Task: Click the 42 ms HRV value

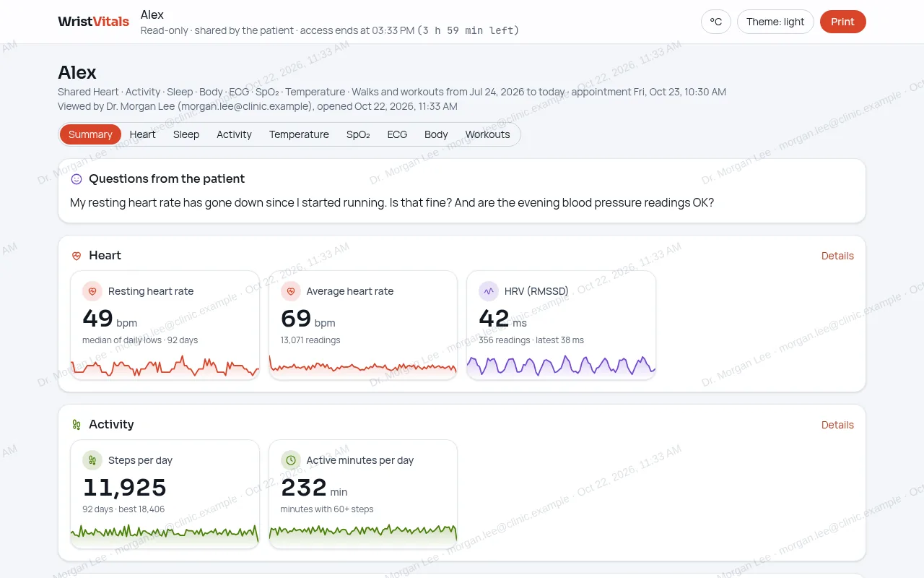Action: [503, 319]
